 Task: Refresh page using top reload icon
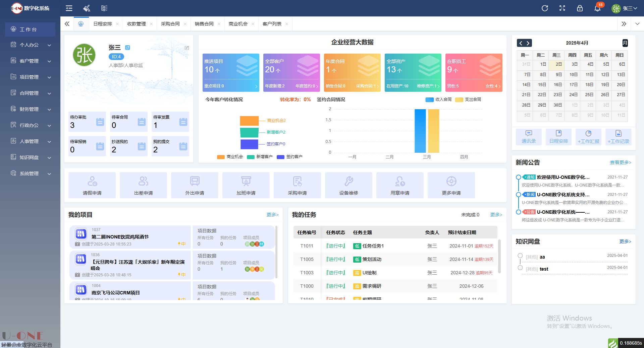coord(545,8)
